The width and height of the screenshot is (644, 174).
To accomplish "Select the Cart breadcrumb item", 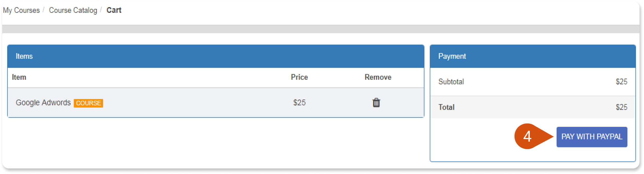I will coord(114,10).
